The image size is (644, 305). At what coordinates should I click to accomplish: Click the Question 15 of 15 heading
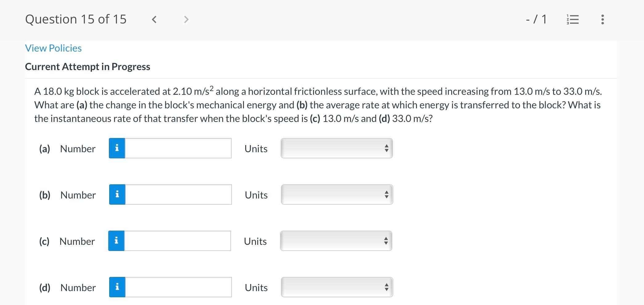point(76,19)
